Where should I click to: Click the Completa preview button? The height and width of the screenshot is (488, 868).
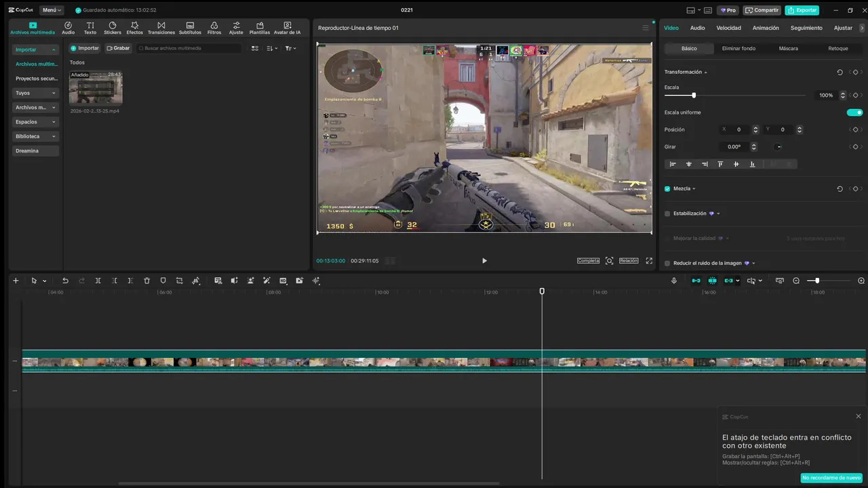tap(588, 261)
